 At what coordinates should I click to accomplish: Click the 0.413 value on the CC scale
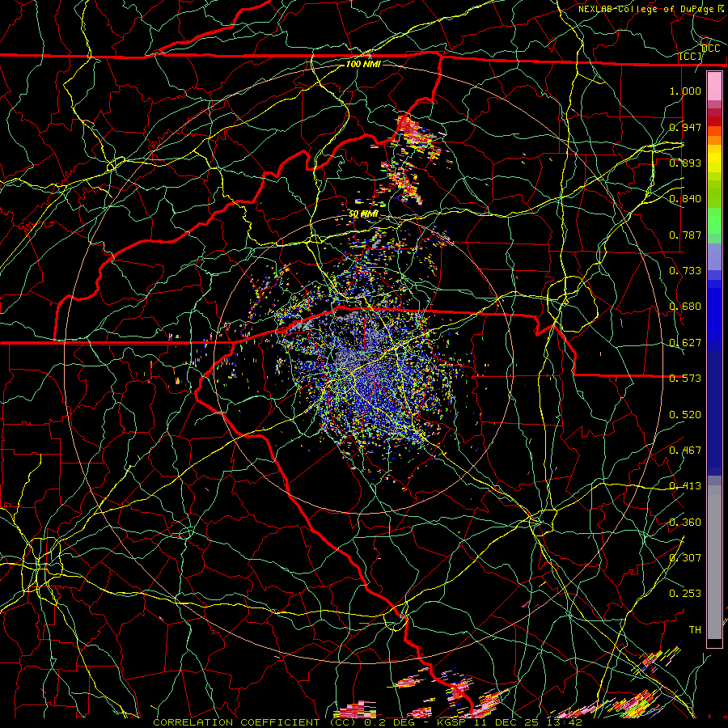685,486
